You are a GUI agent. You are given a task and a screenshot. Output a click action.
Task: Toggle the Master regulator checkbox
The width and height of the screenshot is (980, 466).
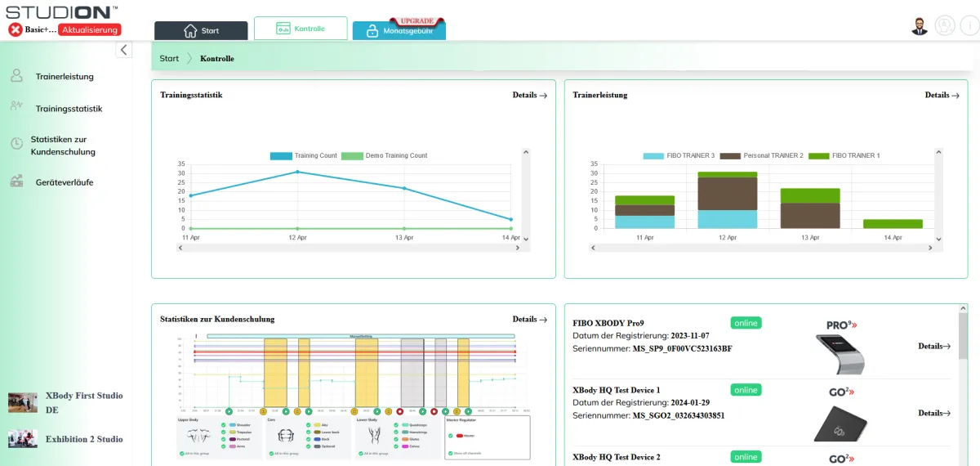click(450, 436)
